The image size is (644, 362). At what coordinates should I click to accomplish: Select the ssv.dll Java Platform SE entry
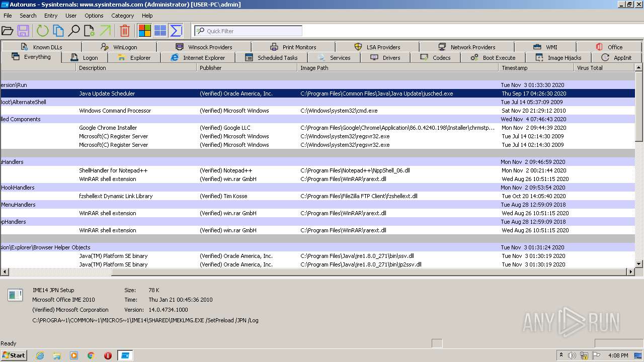point(317,256)
